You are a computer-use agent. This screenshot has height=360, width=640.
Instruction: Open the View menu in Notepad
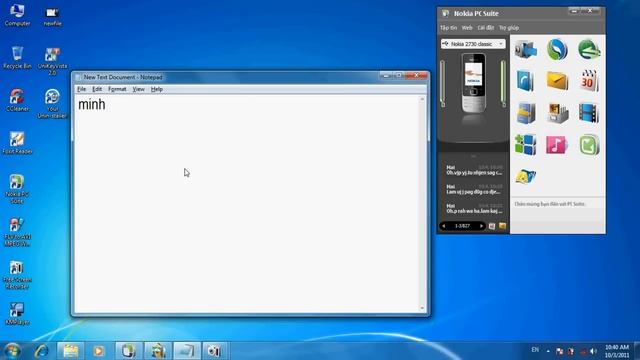[138, 89]
